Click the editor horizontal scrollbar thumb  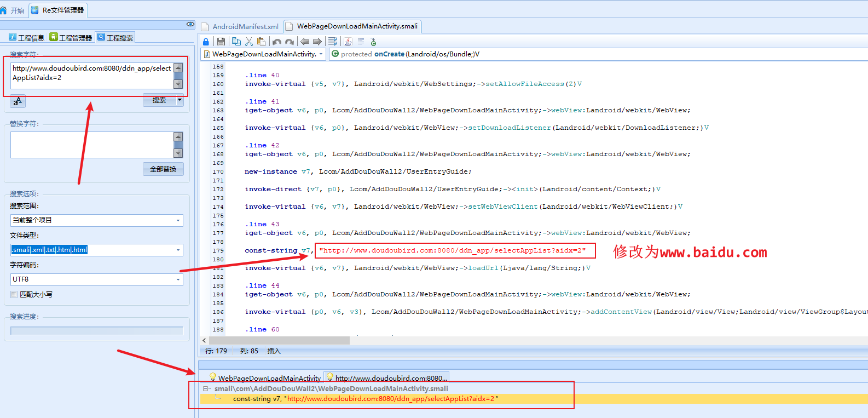coord(279,340)
